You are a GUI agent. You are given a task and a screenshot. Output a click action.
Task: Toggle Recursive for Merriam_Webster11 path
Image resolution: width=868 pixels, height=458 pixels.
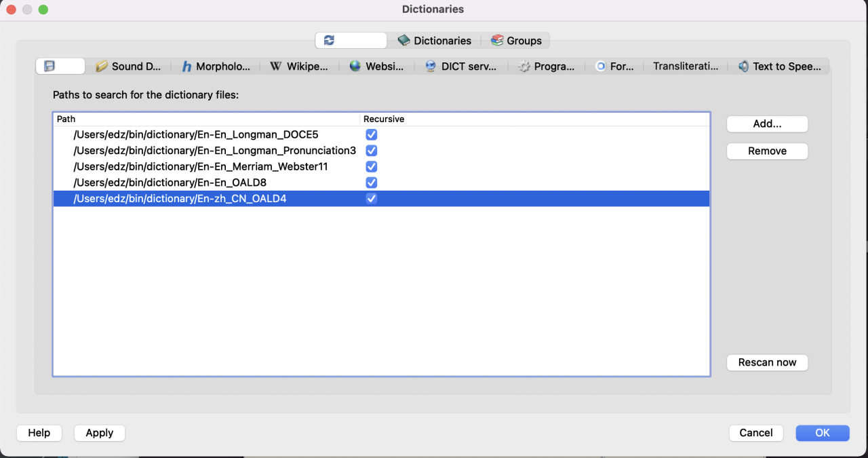(x=371, y=166)
